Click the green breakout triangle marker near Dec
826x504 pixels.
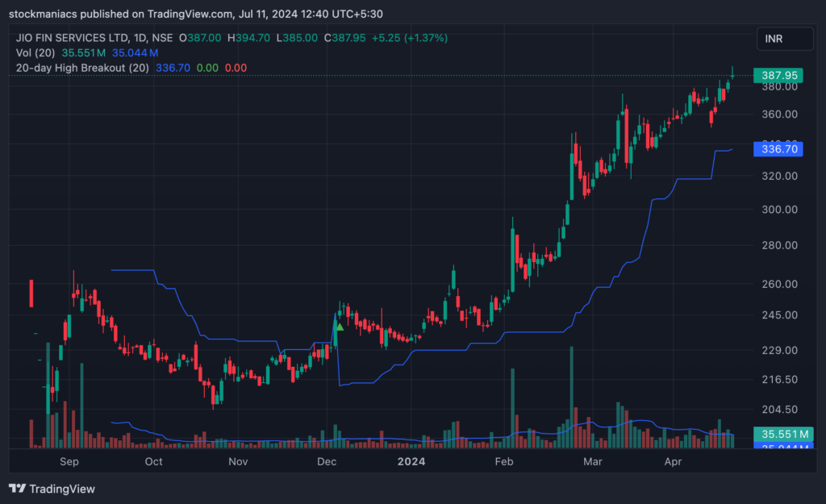[x=340, y=327]
